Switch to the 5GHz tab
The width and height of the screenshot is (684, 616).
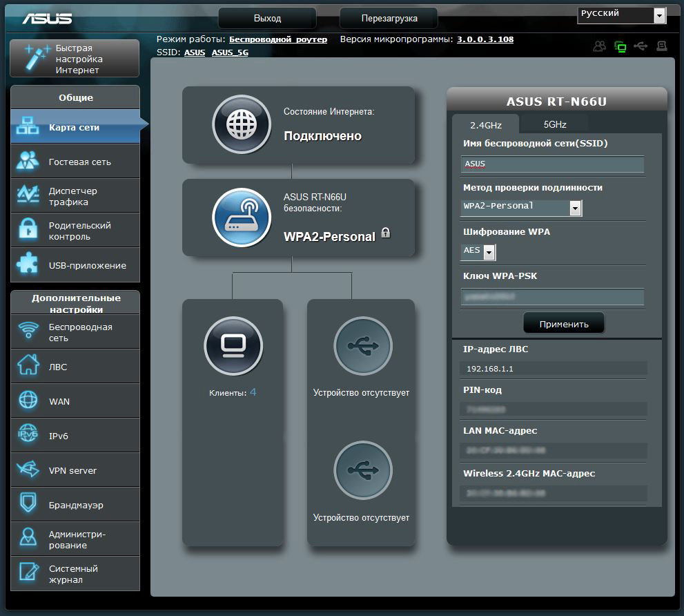pyautogui.click(x=555, y=124)
